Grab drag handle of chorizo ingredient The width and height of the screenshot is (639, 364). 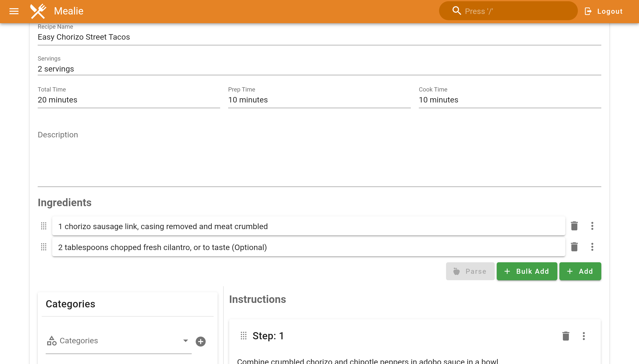44,226
